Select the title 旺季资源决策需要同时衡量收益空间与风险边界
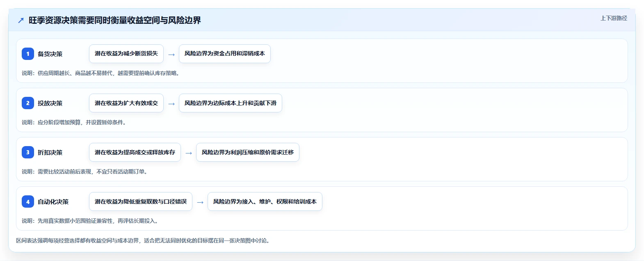Screen dimensions: 644x261 115,21
